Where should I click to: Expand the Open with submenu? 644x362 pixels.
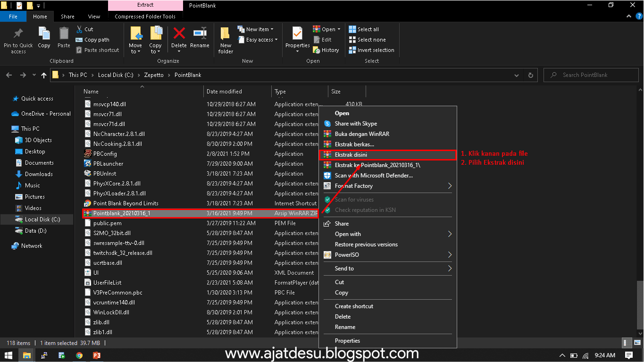388,234
